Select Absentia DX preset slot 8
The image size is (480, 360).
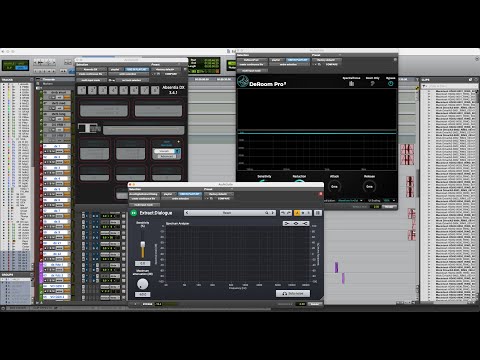(x=155, y=90)
